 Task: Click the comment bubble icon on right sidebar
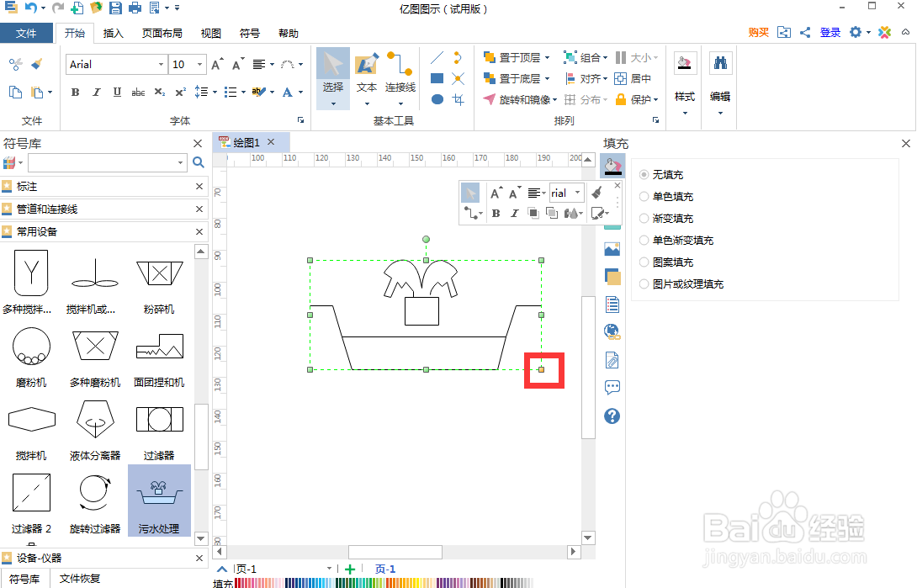612,387
